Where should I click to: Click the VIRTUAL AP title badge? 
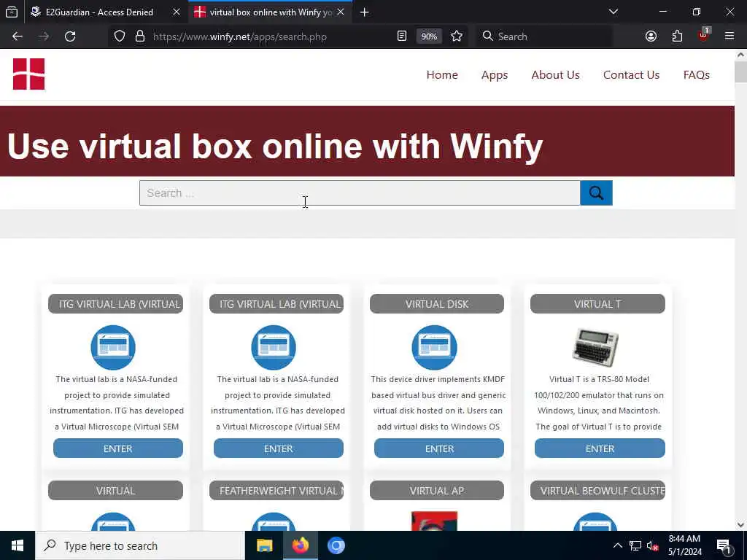click(x=437, y=491)
